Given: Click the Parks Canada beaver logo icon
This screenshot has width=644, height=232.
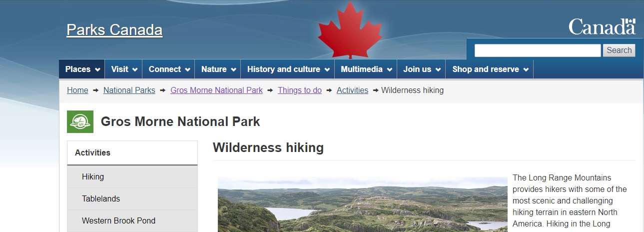Looking at the screenshot, I should [80, 121].
